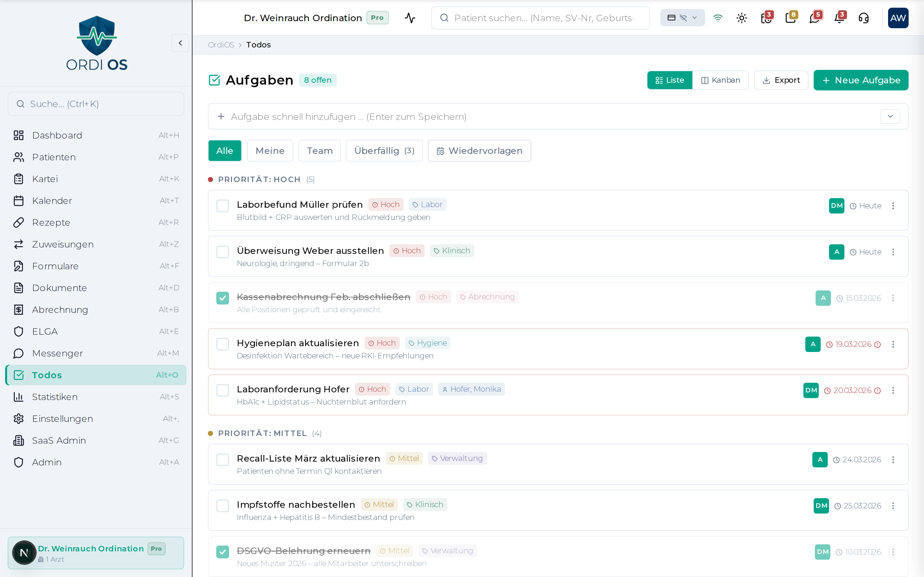Open chat messages icon with badge 5
Viewport: 924px width, 577px height.
pyautogui.click(x=814, y=18)
